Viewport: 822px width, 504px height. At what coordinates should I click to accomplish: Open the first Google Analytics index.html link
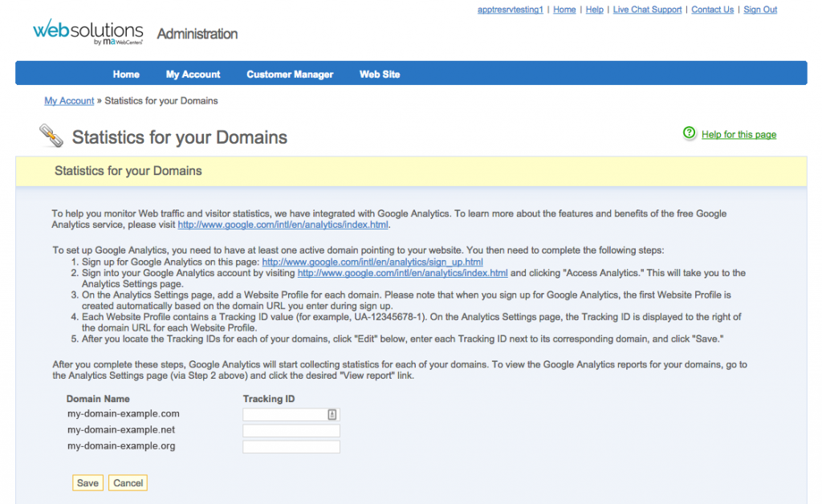pos(283,225)
